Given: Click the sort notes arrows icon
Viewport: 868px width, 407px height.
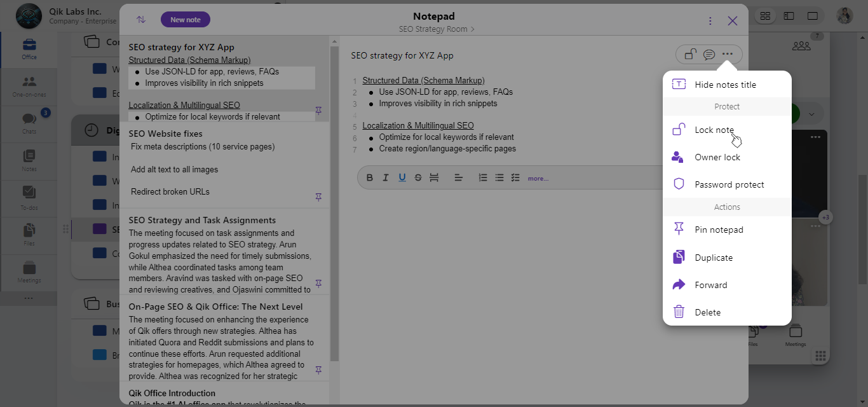Looking at the screenshot, I should pyautogui.click(x=141, y=20).
